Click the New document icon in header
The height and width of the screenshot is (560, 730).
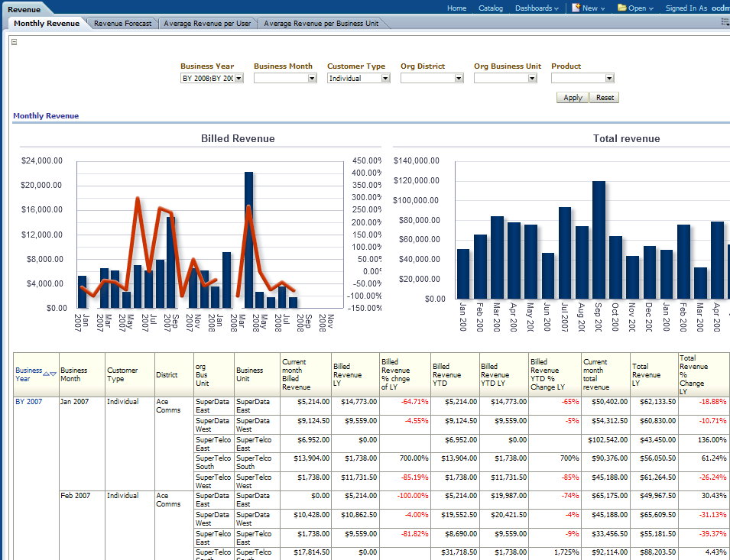pyautogui.click(x=576, y=8)
